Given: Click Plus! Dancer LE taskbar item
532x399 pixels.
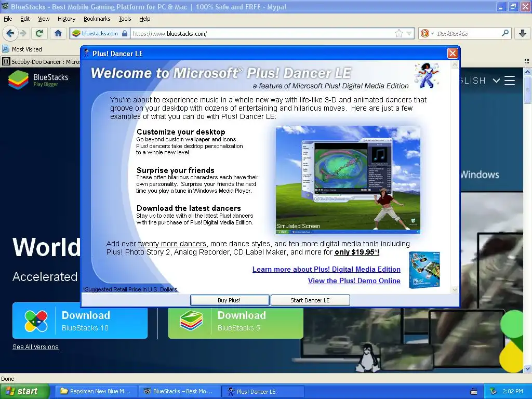Looking at the screenshot, I should [262, 392].
